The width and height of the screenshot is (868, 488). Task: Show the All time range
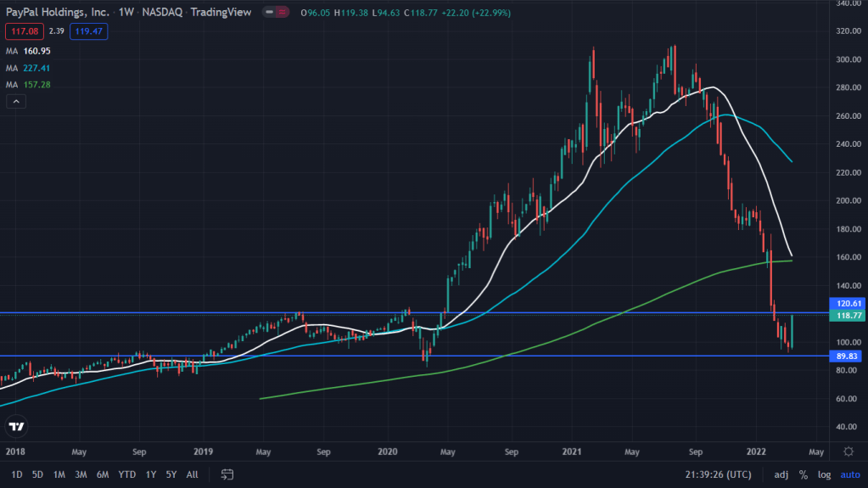point(193,474)
